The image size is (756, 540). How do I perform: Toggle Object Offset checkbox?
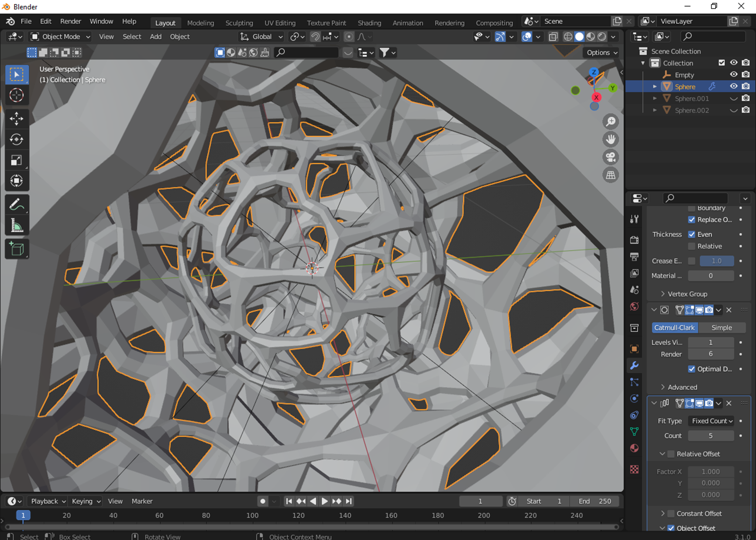[671, 528]
